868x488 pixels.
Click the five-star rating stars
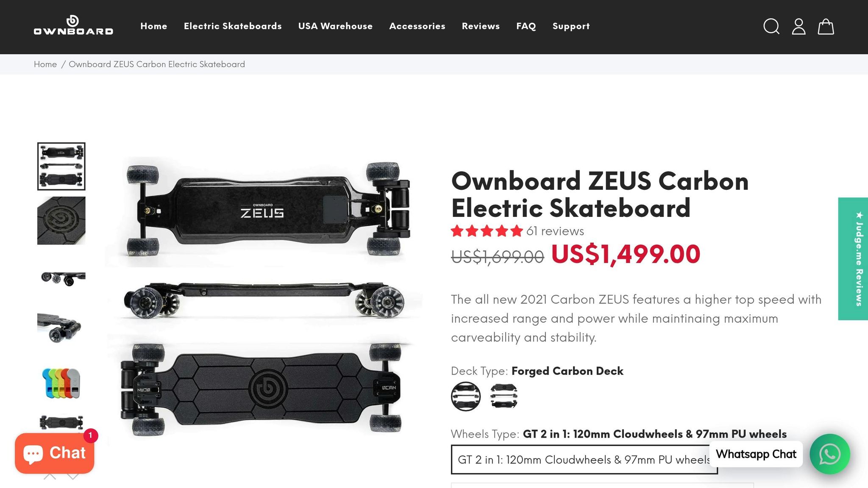click(x=486, y=231)
